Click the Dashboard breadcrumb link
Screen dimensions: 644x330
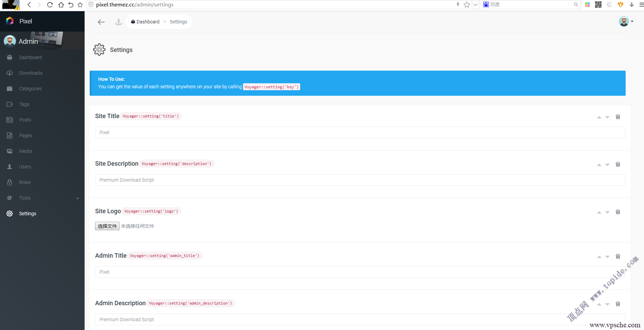pyautogui.click(x=145, y=22)
